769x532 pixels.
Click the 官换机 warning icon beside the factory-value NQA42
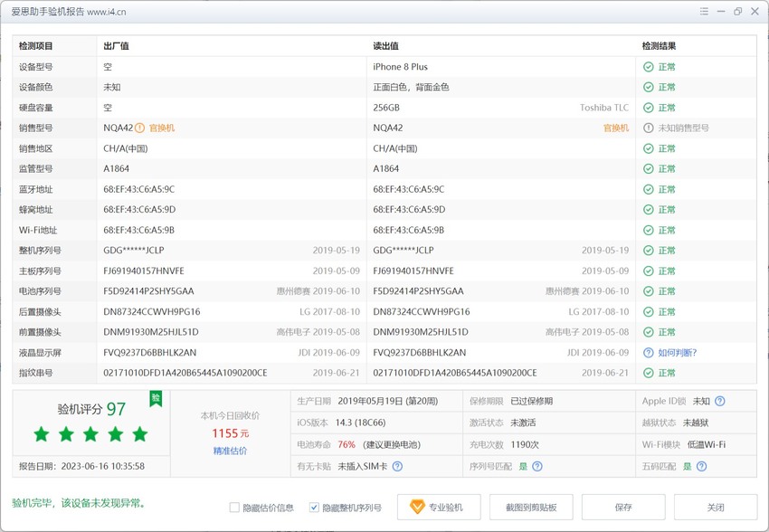click(139, 128)
